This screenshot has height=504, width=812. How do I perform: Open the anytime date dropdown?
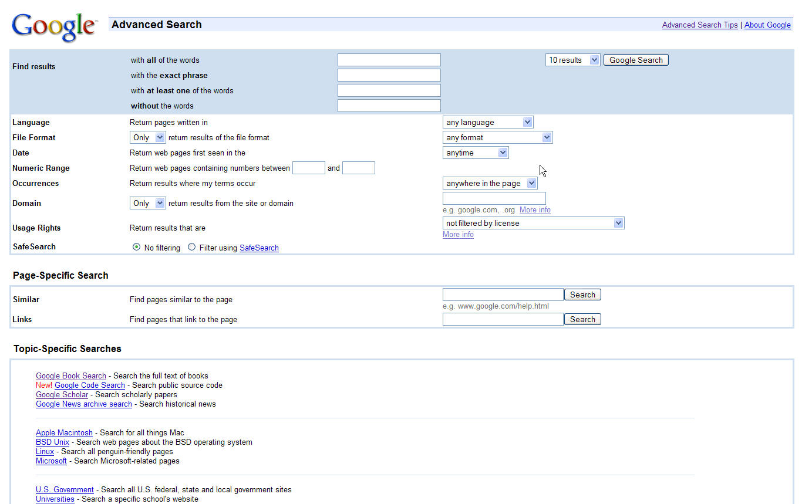tap(476, 153)
